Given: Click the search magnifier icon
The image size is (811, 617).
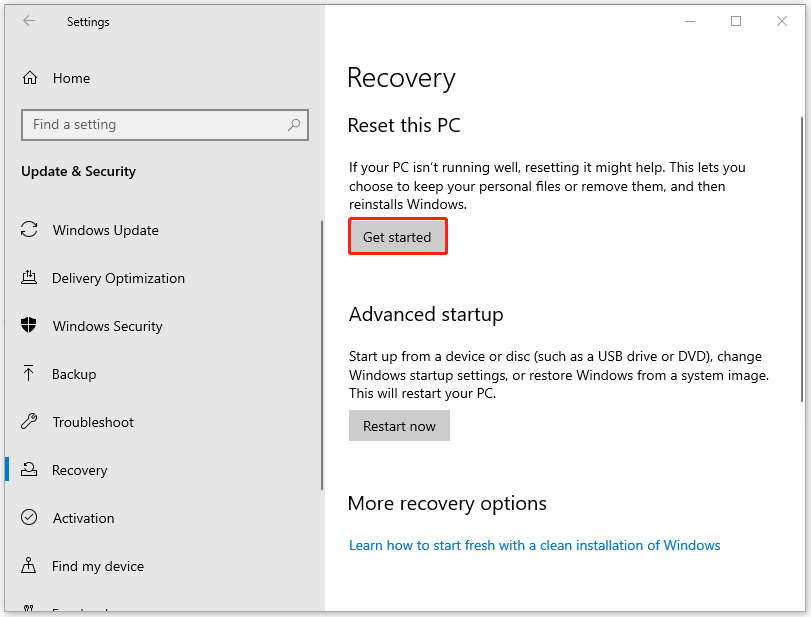Looking at the screenshot, I should pos(294,125).
